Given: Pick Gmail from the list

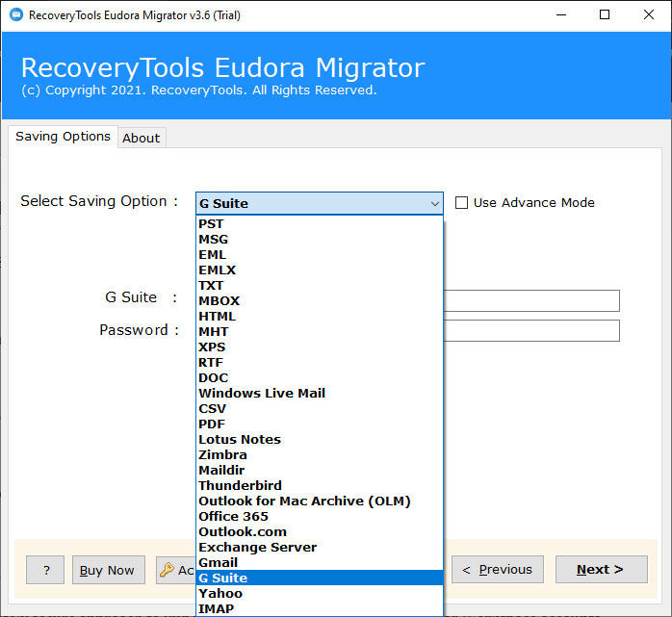Looking at the screenshot, I should [320, 563].
